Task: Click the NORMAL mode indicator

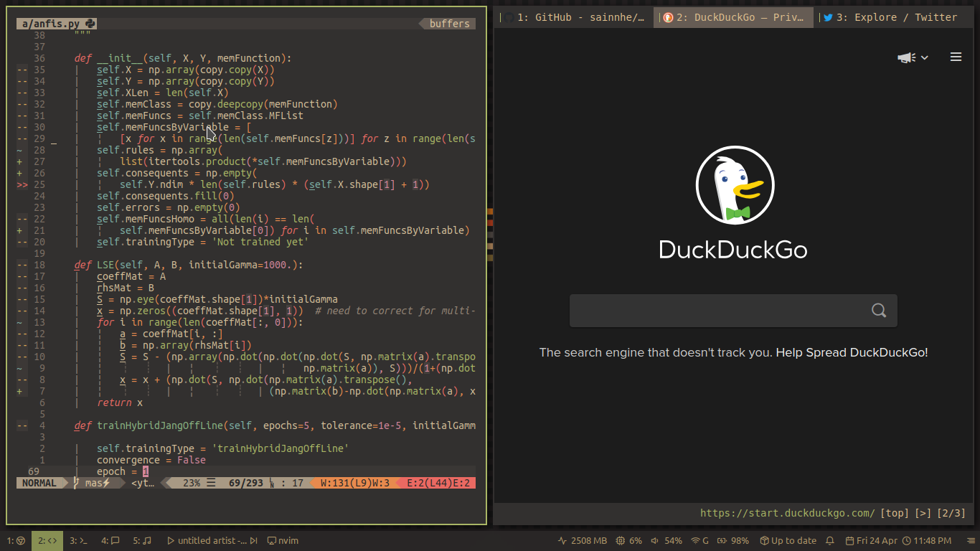Action: point(39,483)
